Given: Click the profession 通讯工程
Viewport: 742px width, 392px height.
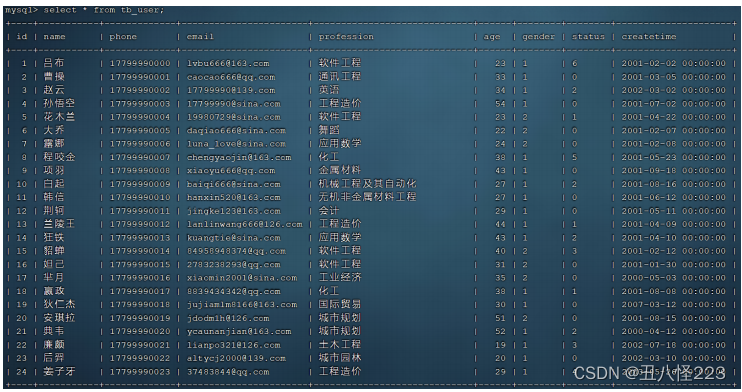Looking at the screenshot, I should [340, 76].
